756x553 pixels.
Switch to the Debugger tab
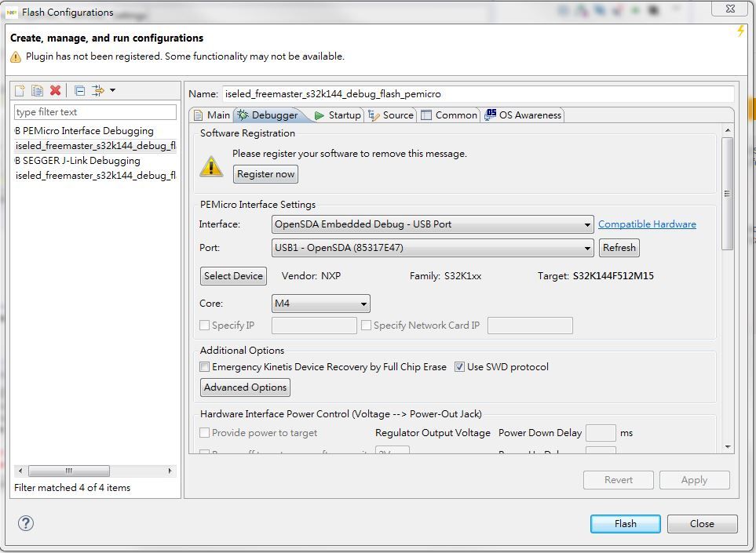(x=269, y=115)
